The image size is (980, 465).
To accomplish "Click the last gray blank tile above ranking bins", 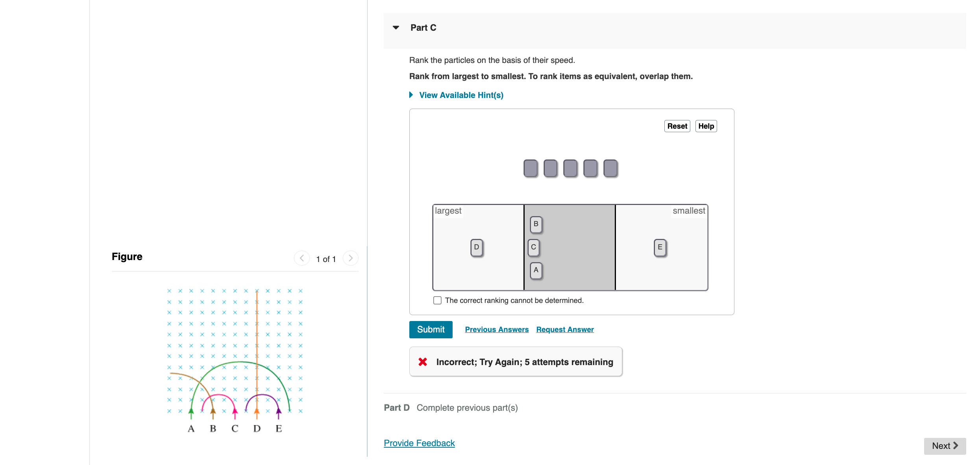I will click(x=610, y=168).
